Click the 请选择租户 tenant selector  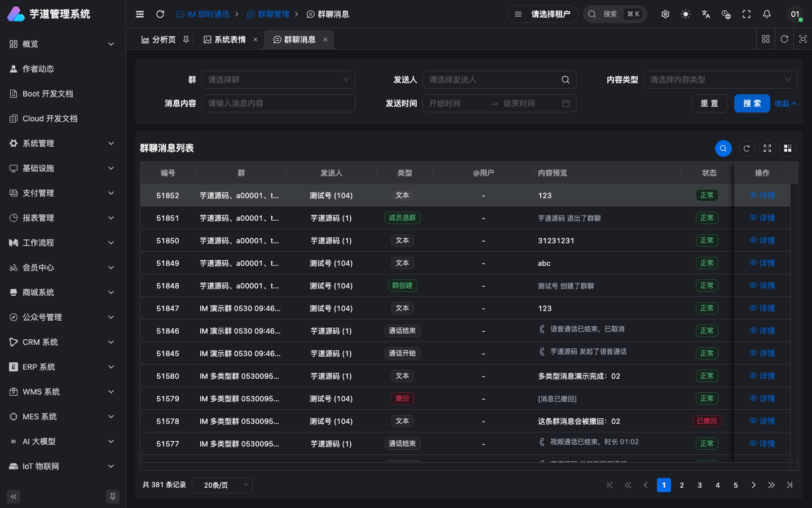point(542,14)
